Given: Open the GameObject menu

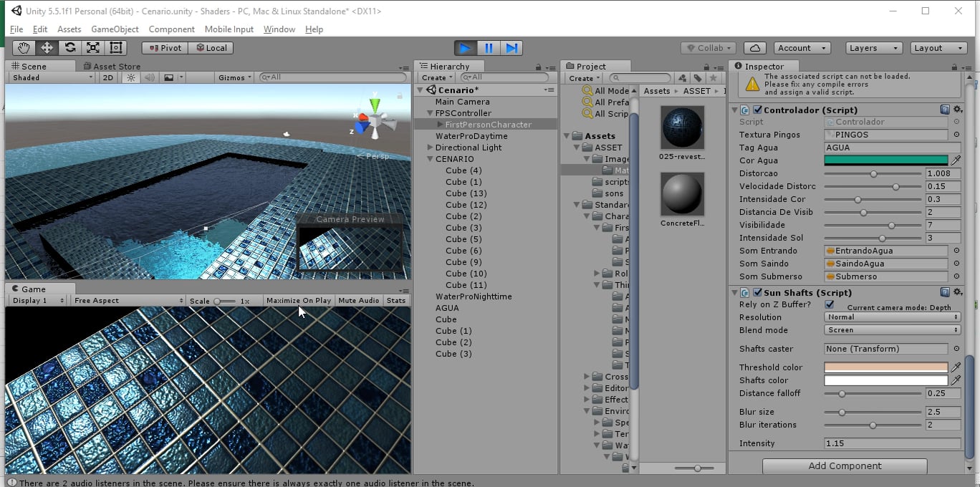Looking at the screenshot, I should (x=115, y=29).
